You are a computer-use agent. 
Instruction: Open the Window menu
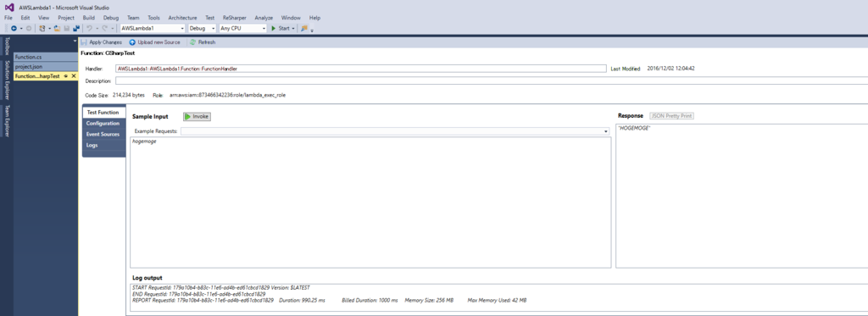pyautogui.click(x=292, y=18)
